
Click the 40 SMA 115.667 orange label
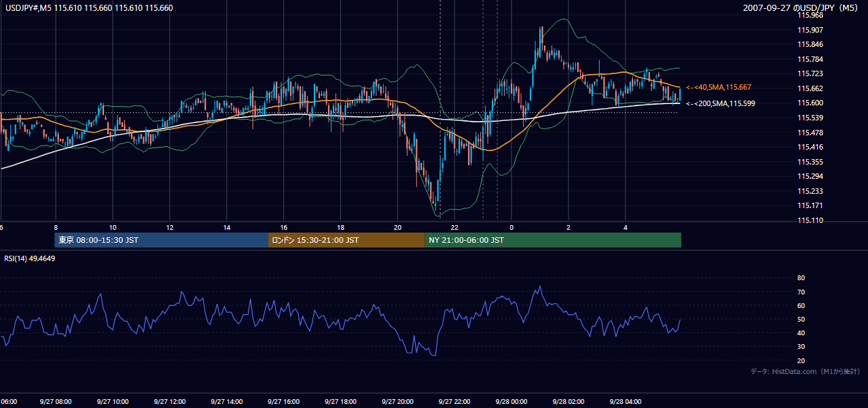pyautogui.click(x=719, y=88)
